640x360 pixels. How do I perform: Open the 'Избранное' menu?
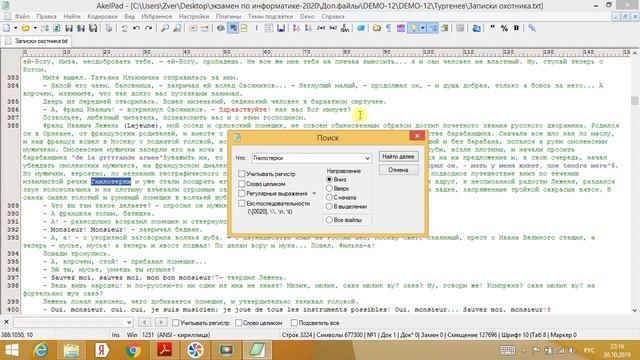[157, 16]
